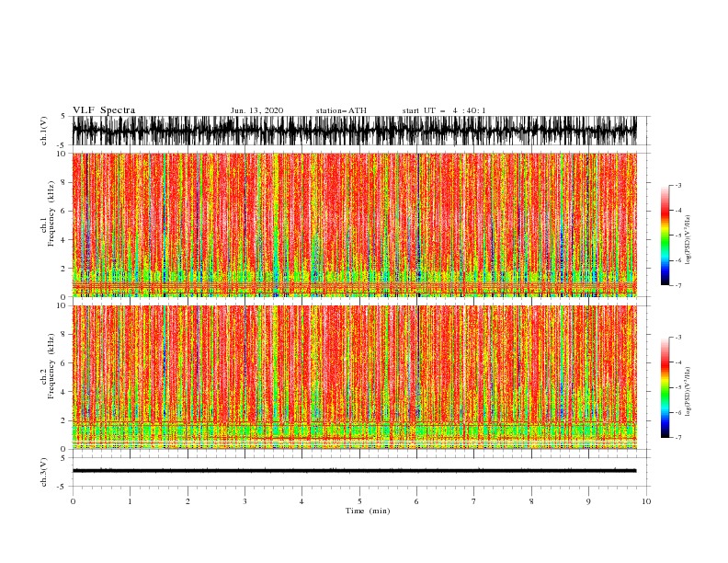Viewport: 728px width, 563px height.
Task: Select the date text 'Jun. 13, 2020'
Action: (256, 110)
